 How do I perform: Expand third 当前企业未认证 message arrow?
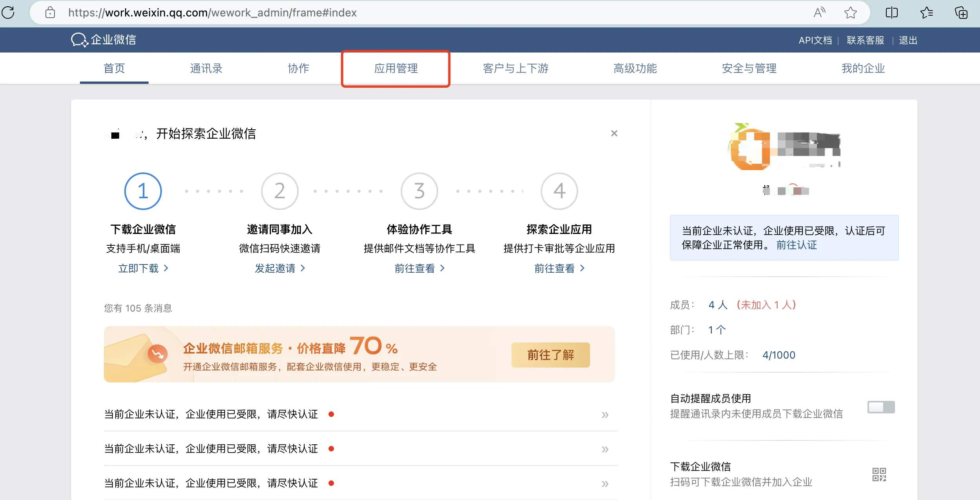point(605,484)
